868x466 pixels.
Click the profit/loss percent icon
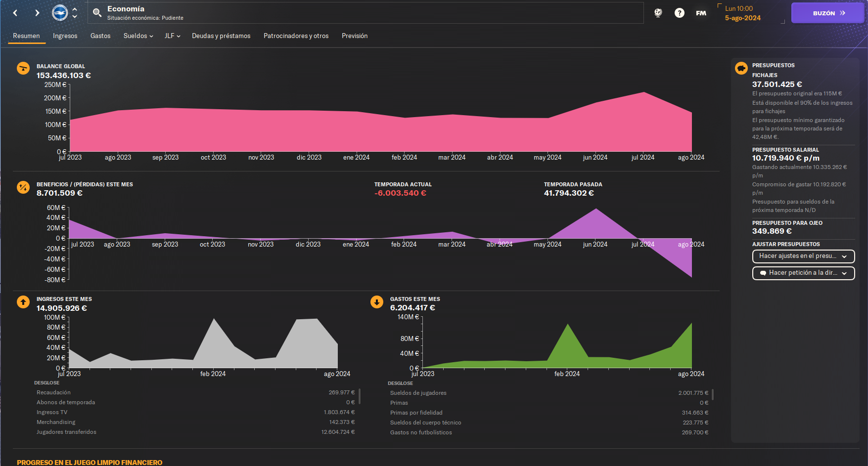pos(23,187)
